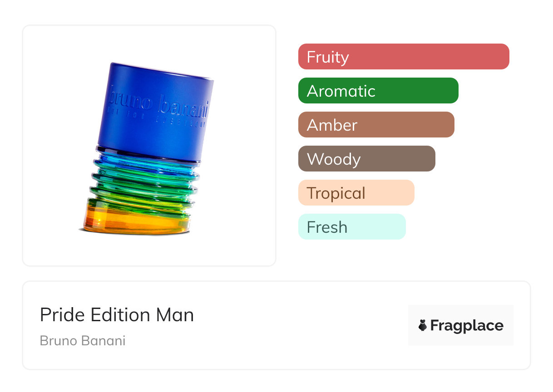Click the Fragplace perfume bottle icon

(x=423, y=325)
